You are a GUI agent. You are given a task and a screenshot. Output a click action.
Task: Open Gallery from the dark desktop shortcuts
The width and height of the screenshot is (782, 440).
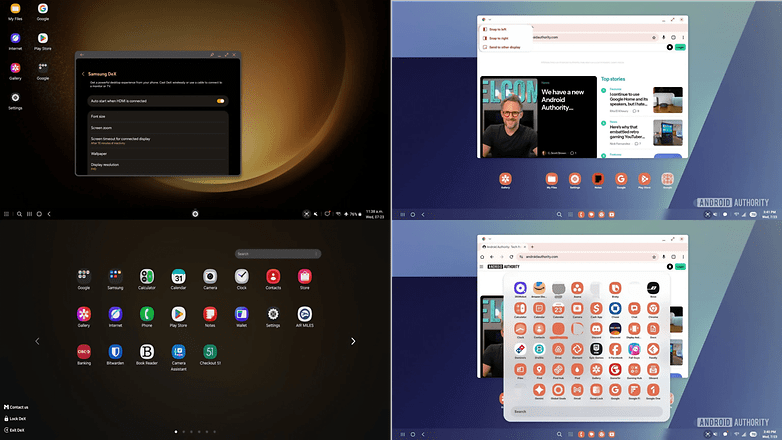point(15,71)
